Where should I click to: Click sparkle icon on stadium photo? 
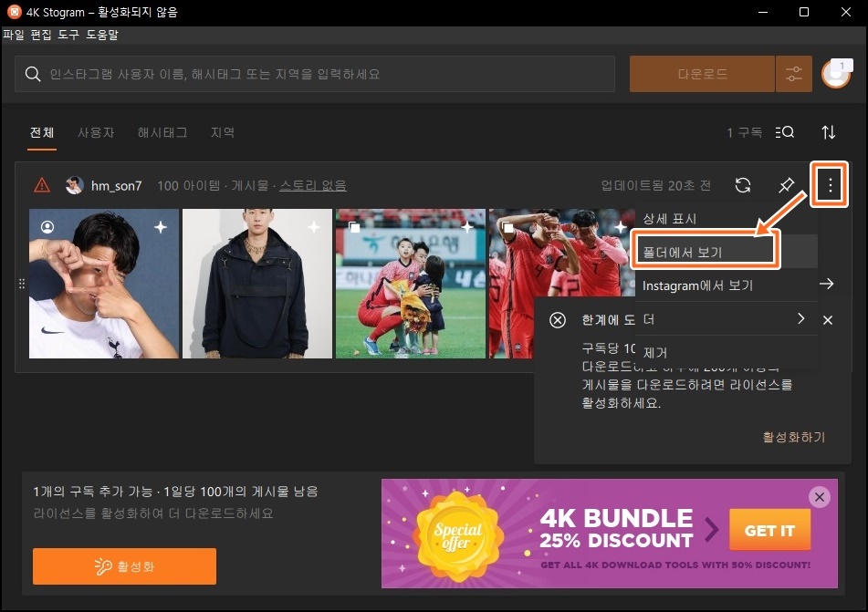(x=467, y=227)
